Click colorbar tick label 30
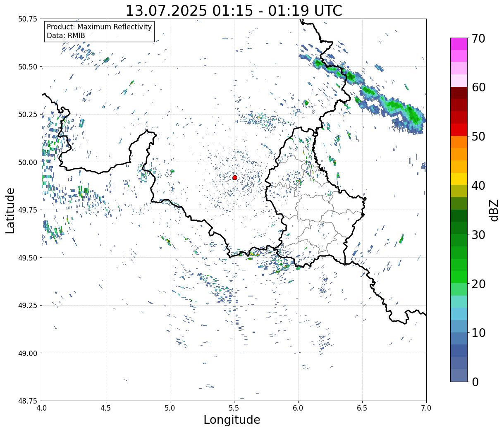Screen dimensions: 504x430 (478, 234)
